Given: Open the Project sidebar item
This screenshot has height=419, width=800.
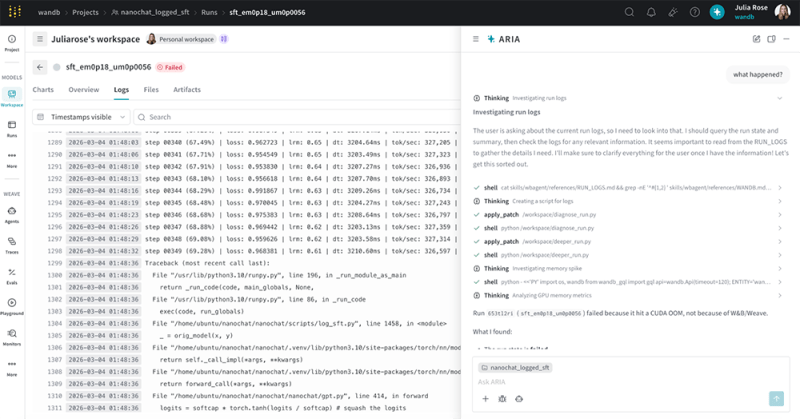Looking at the screenshot, I should point(12,43).
